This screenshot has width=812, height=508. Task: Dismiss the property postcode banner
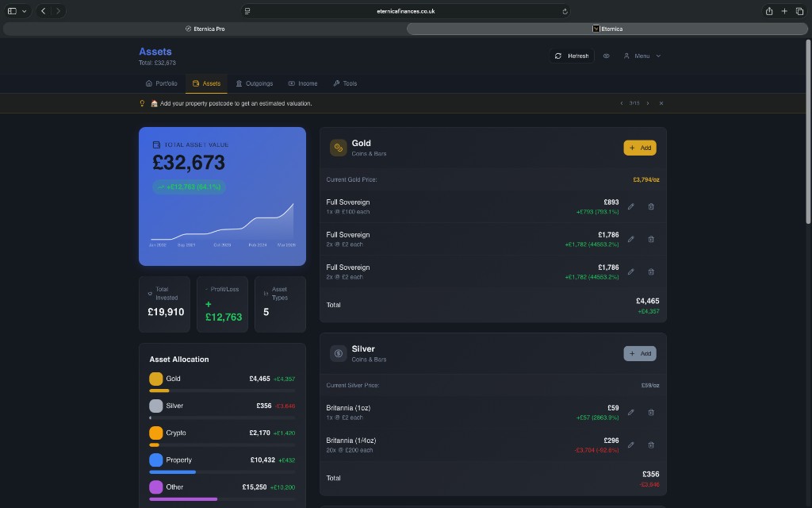(x=661, y=103)
